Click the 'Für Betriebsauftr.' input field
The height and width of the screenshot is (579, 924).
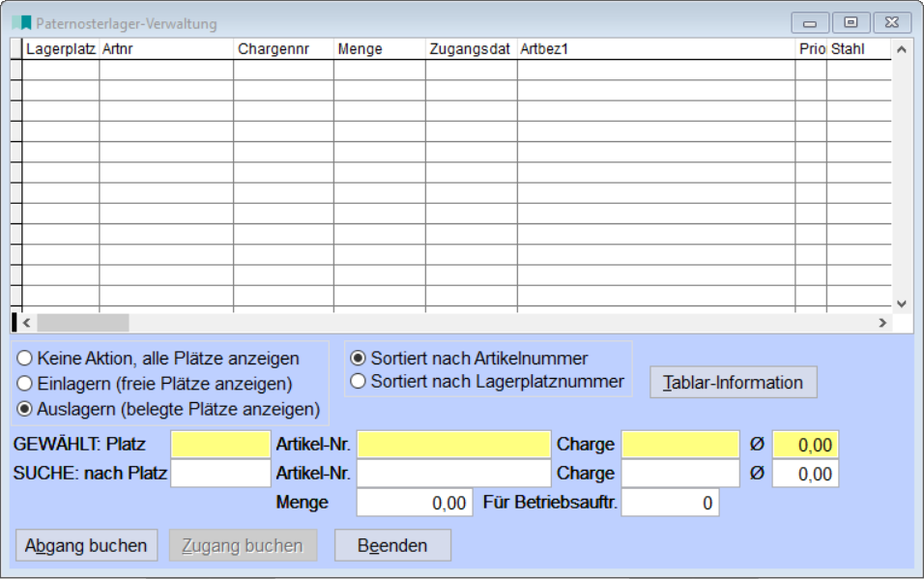click(x=670, y=503)
